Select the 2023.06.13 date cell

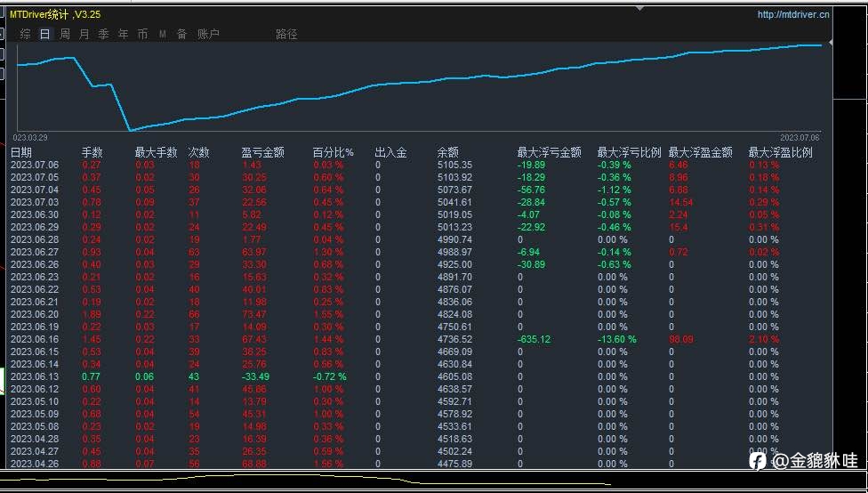pos(35,376)
